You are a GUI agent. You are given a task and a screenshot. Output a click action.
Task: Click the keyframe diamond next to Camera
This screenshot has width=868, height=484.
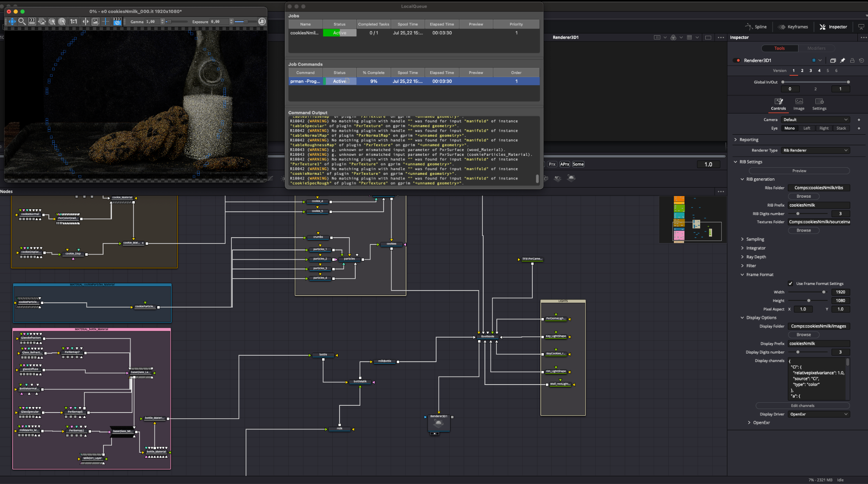(859, 120)
